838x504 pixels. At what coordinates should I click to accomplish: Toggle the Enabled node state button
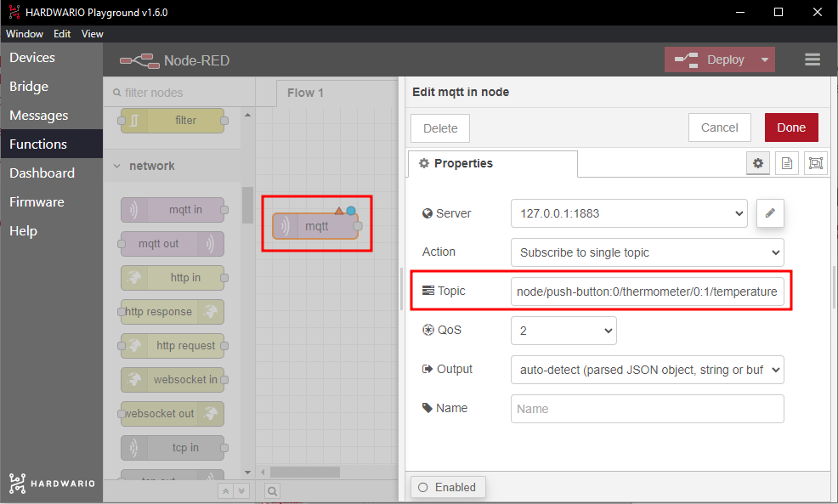click(448, 488)
